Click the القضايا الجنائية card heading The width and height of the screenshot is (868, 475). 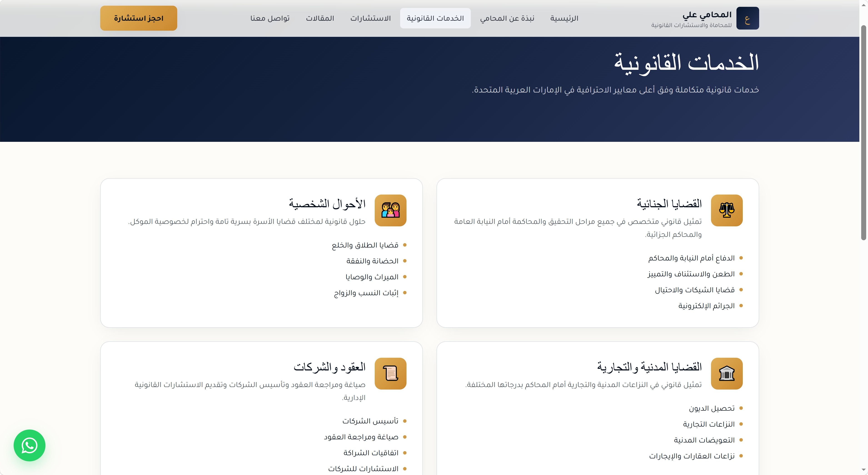click(669, 204)
